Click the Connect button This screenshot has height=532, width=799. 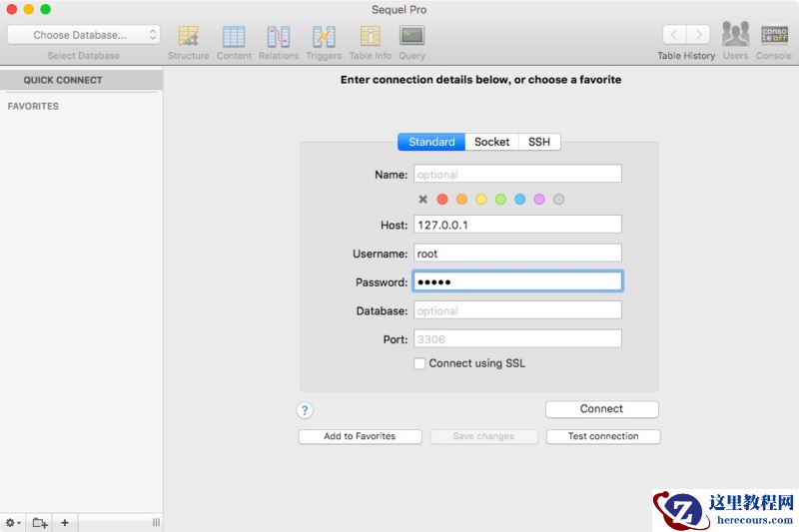[602, 409]
